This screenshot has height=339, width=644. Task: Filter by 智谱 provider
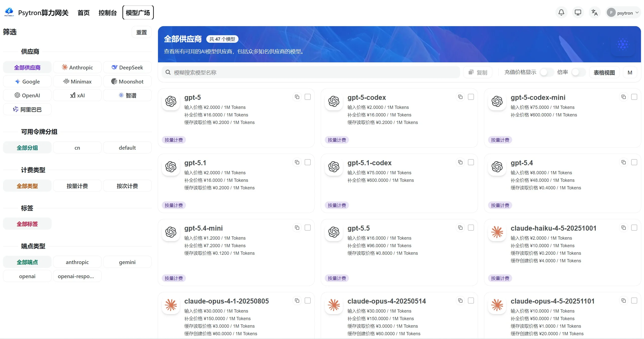pos(127,95)
